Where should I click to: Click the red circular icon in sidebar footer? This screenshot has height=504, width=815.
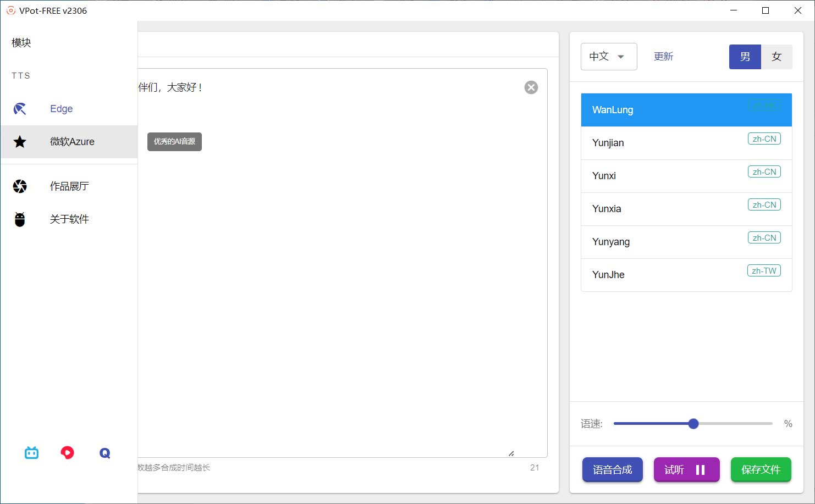click(x=67, y=453)
